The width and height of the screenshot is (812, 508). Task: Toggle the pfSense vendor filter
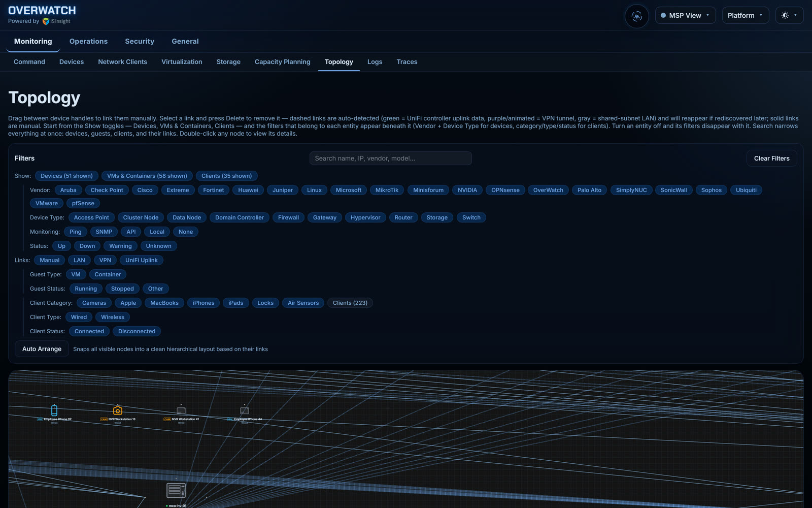tap(83, 203)
